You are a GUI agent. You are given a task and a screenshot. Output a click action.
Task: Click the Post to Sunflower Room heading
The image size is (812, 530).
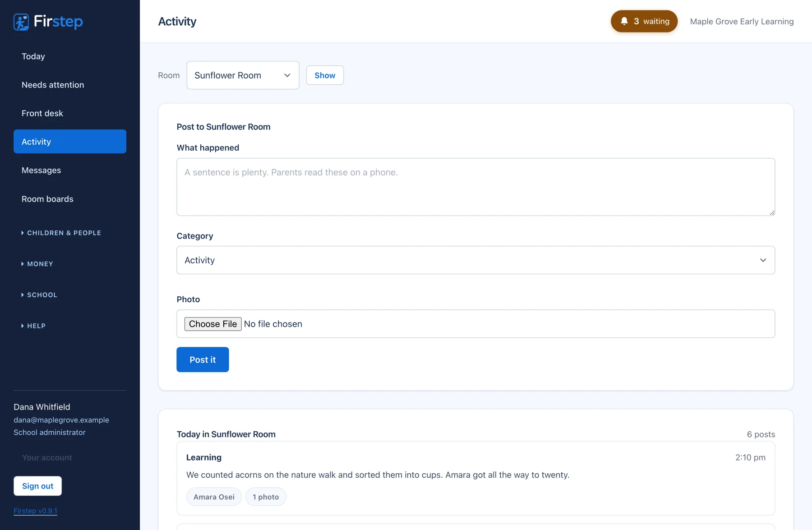223,127
